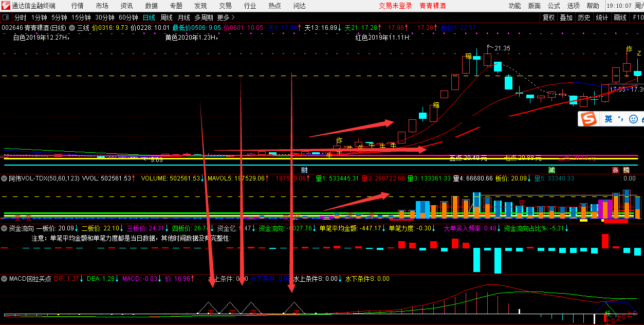Click the 21.35 high price label

point(502,48)
